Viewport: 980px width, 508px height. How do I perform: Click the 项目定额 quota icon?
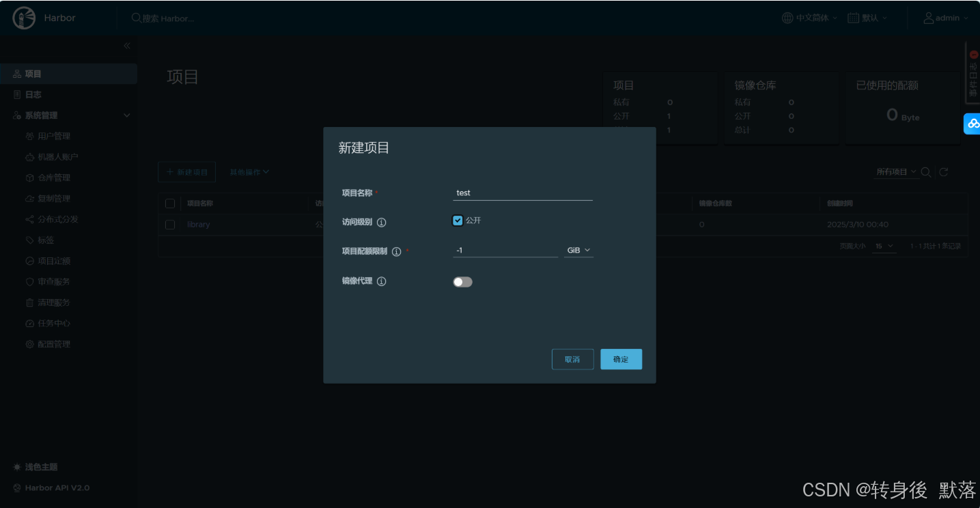tap(29, 261)
